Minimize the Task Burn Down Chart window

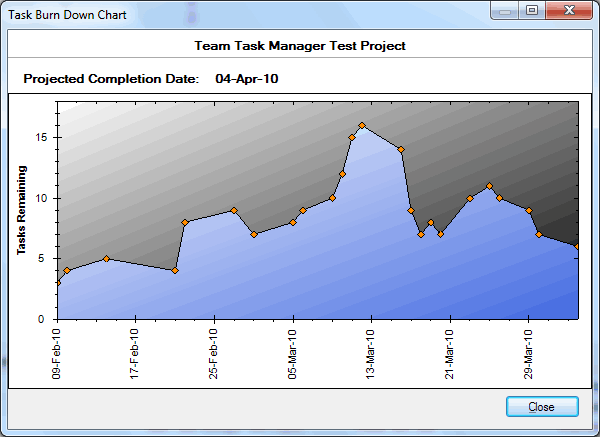[507, 11]
